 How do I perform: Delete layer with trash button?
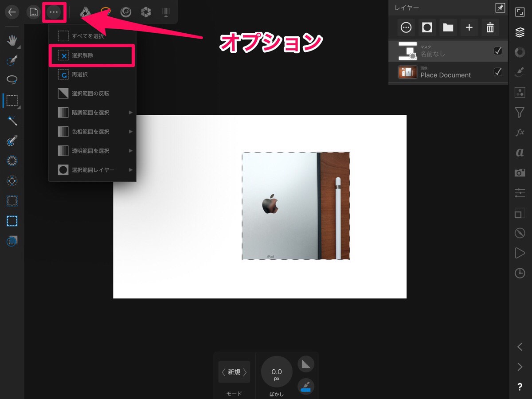tap(490, 27)
